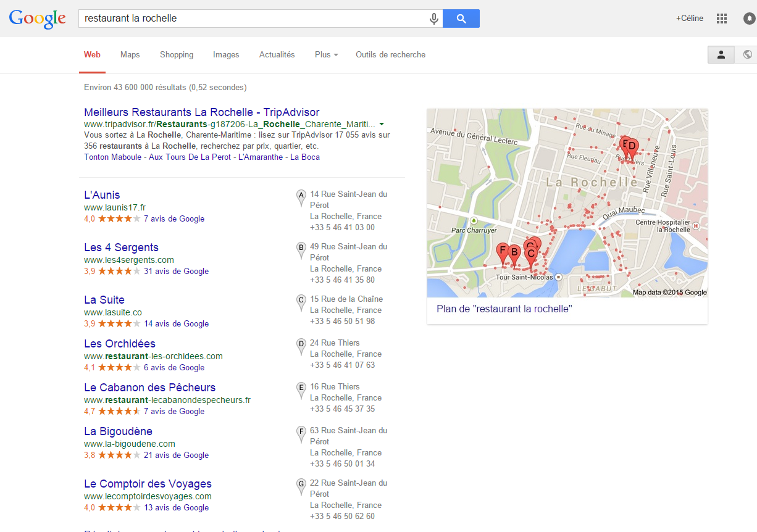View 6 avis de Google reviews
Screen dimensions: 757x532
[174, 367]
